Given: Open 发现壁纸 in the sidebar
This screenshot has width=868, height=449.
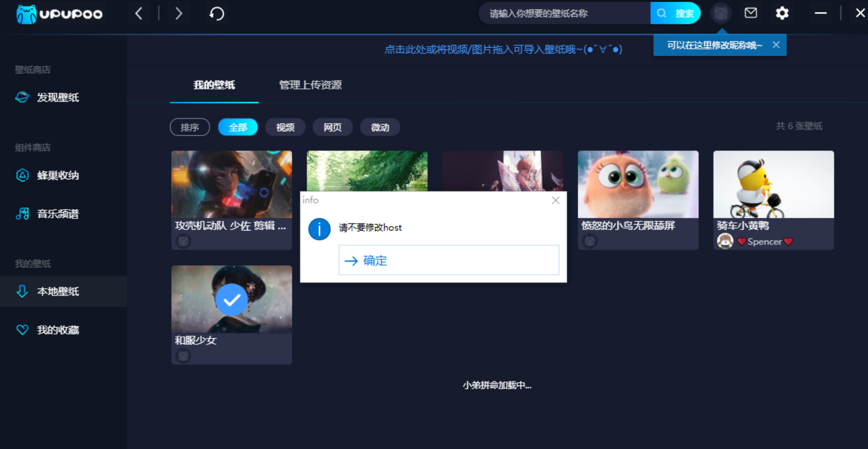Looking at the screenshot, I should (x=58, y=97).
